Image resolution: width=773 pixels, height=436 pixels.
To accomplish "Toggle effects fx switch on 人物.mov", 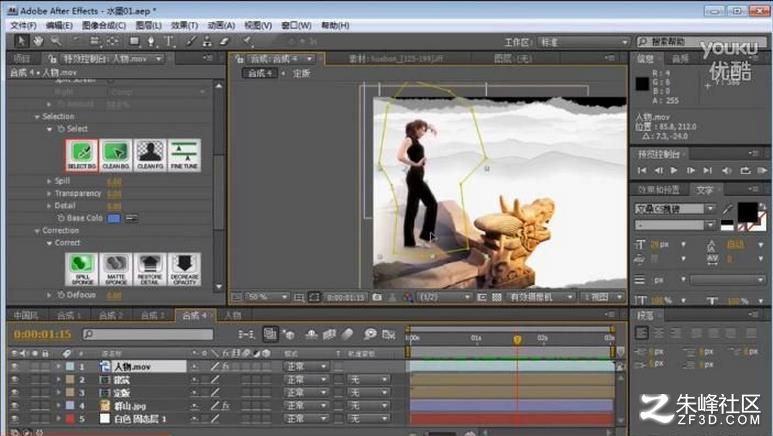I will click(225, 366).
